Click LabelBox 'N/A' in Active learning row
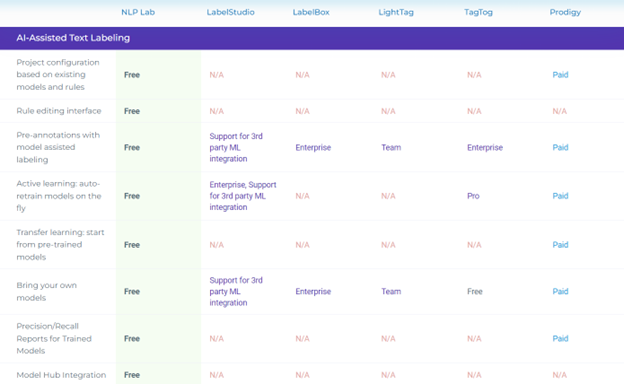The height and width of the screenshot is (384, 624). (x=302, y=196)
